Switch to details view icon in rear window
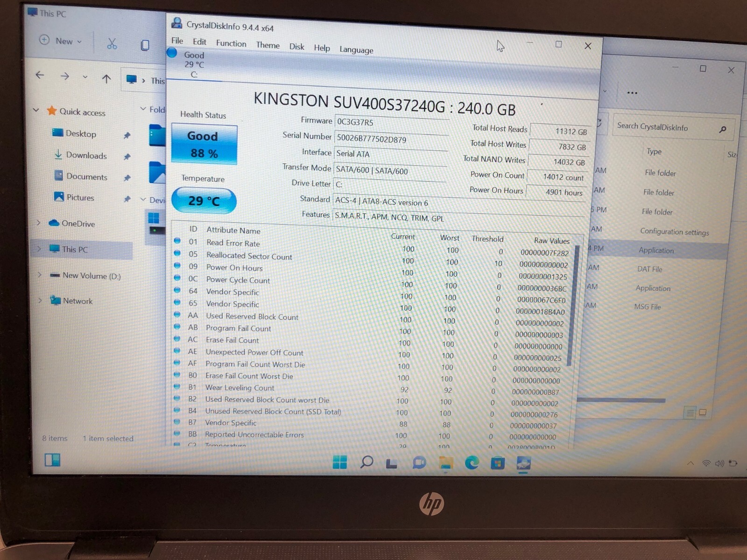The width and height of the screenshot is (747, 560). coord(690,412)
